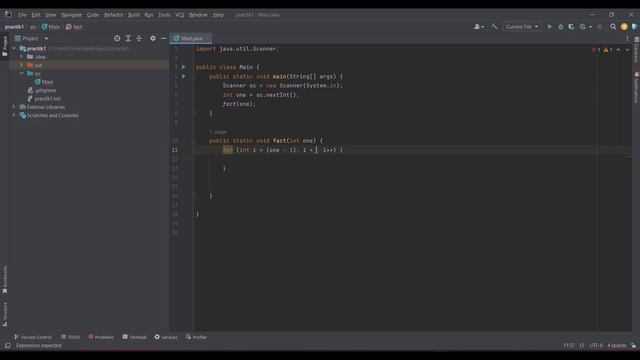Open the Code menu
The width and height of the screenshot is (640, 360).
coord(93,15)
